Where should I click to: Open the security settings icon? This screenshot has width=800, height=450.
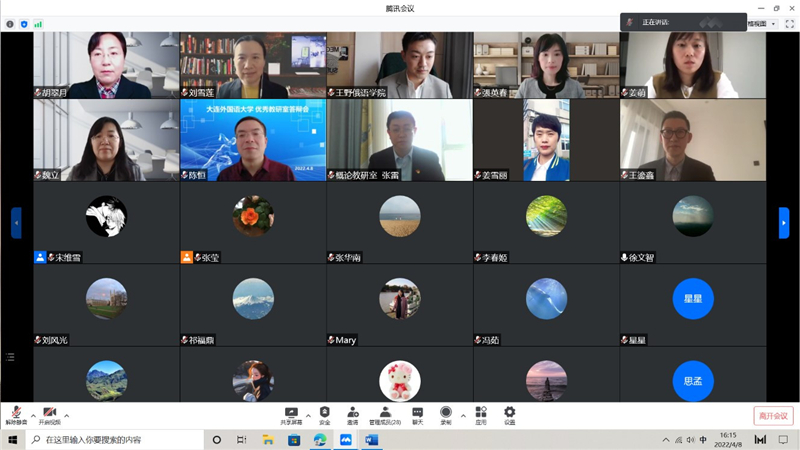324,414
